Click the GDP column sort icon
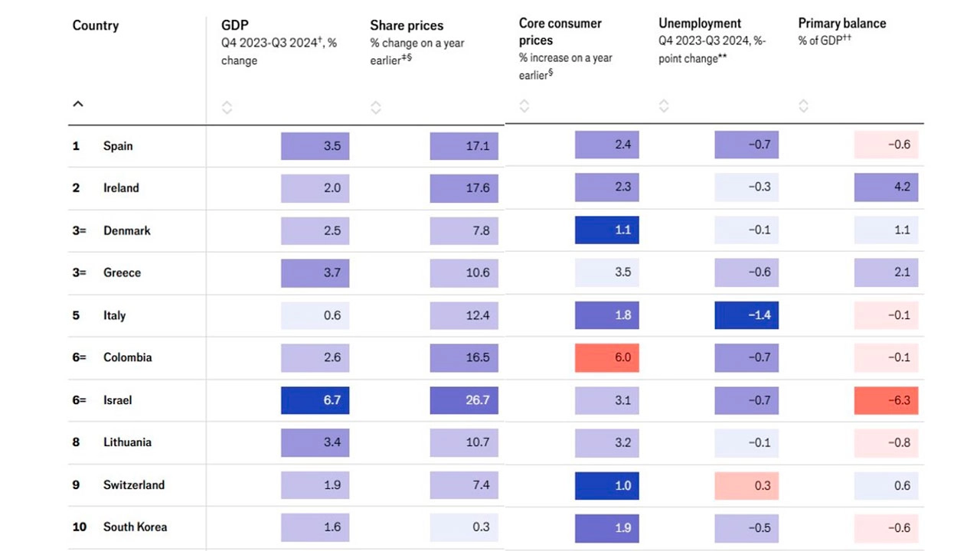Screen dimensions: 980x551 pos(227,106)
